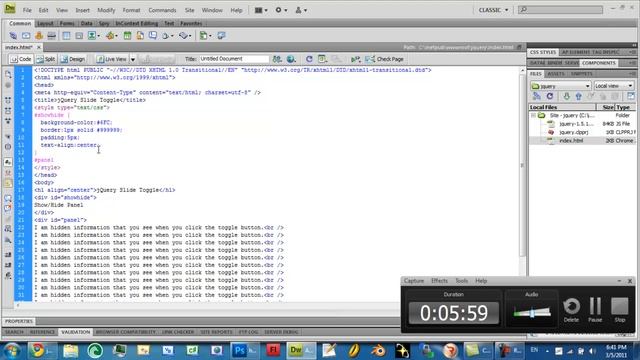This screenshot has width=640, height=360.
Task: Open the CLASSIC workspace switcher
Action: click(493, 10)
